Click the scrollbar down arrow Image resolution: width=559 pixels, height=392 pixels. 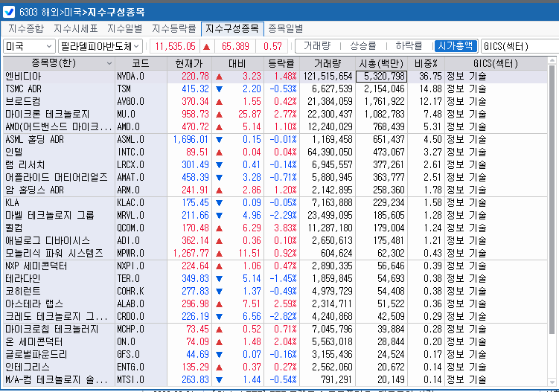(552, 382)
